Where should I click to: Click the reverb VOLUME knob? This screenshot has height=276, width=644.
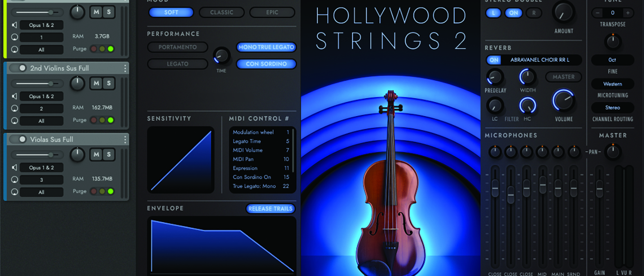[x=563, y=100]
